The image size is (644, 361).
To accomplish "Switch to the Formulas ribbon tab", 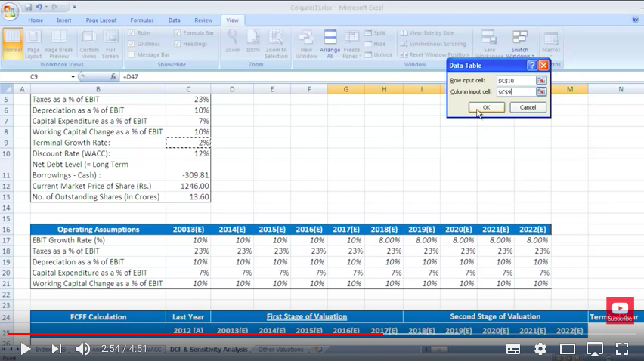I will point(141,20).
